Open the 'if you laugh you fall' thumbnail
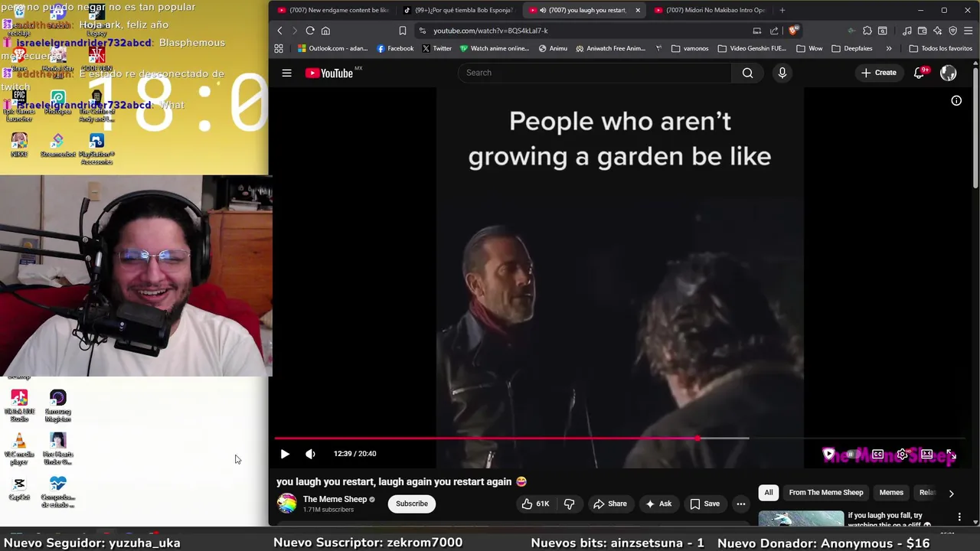 pyautogui.click(x=801, y=519)
